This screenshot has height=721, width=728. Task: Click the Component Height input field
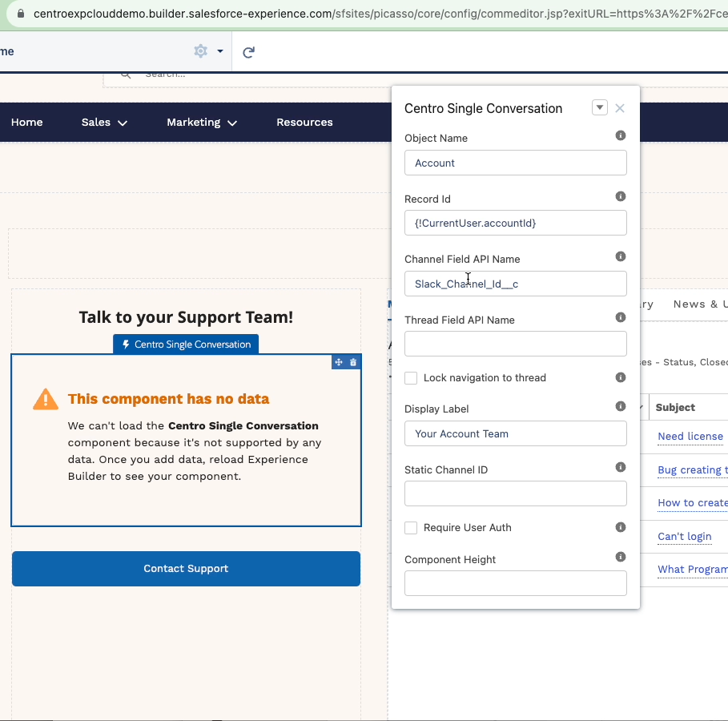click(x=515, y=583)
